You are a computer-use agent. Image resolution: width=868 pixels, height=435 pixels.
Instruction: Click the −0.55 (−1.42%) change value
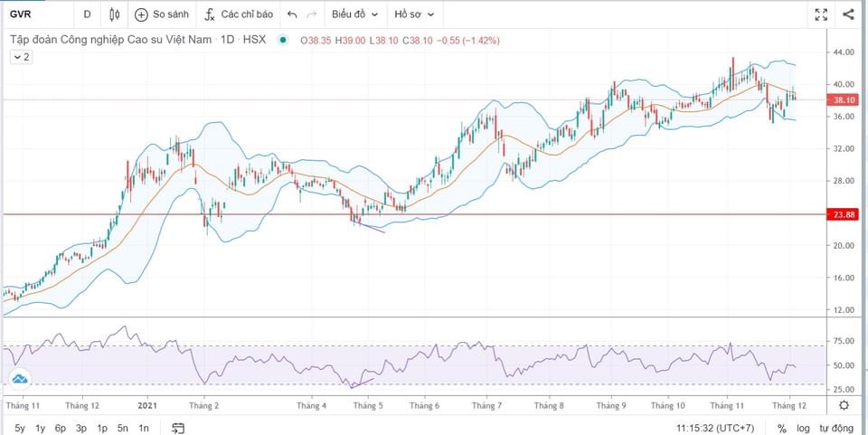click(467, 41)
